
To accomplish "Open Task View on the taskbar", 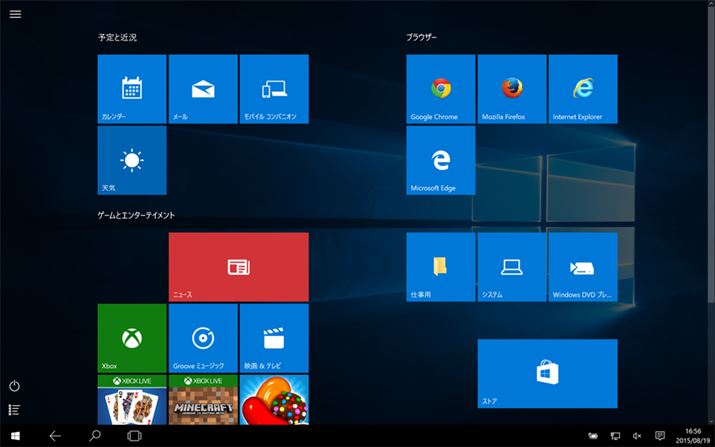I will pyautogui.click(x=134, y=435).
